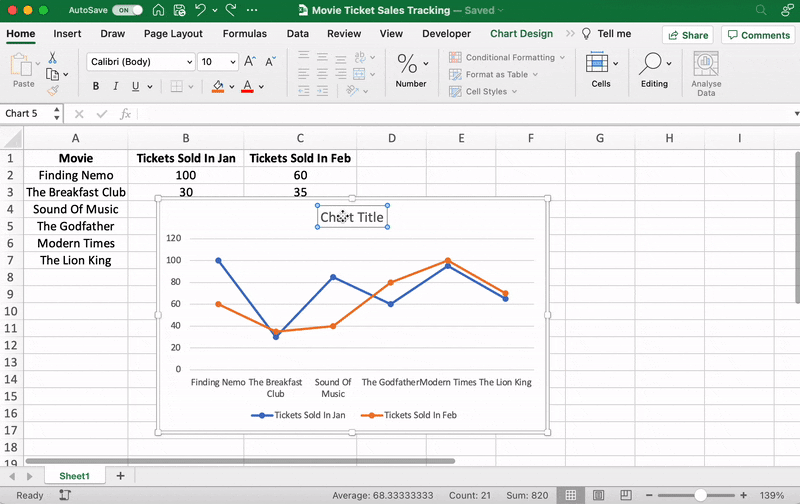Click the Tell me lightbulb icon
This screenshot has width=800, height=504.
tap(586, 34)
